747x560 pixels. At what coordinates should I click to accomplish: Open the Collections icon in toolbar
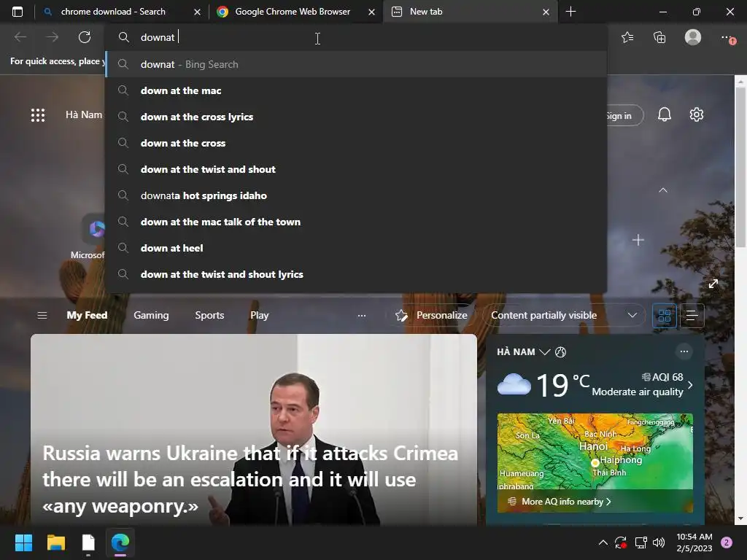click(659, 37)
